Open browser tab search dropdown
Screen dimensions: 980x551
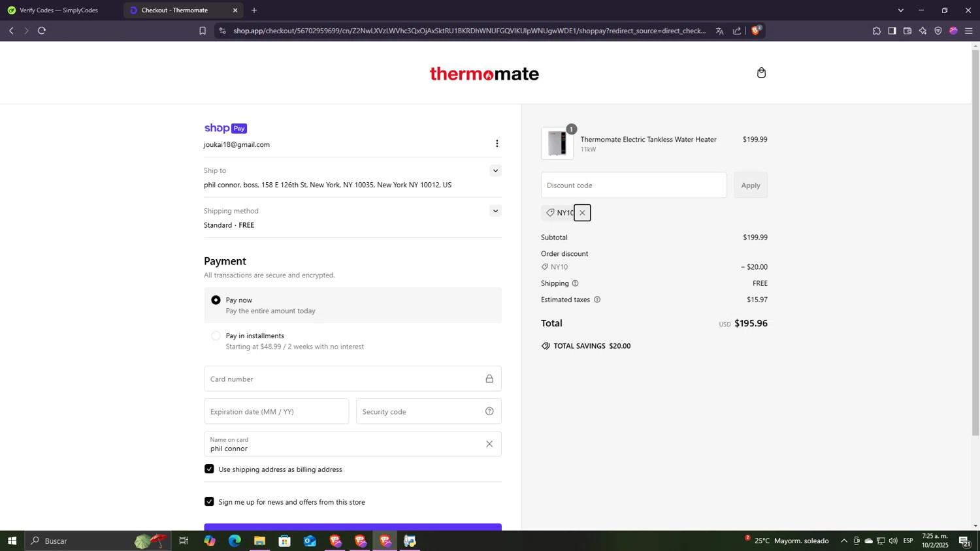(901, 10)
